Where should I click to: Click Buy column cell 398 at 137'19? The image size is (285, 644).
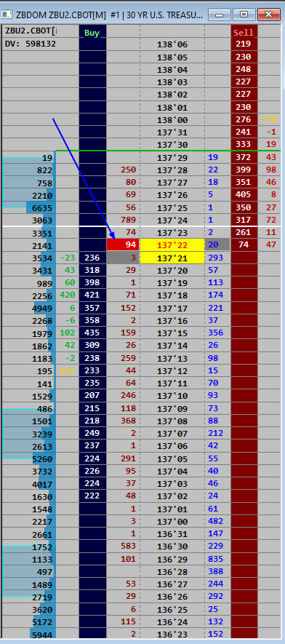click(x=92, y=282)
